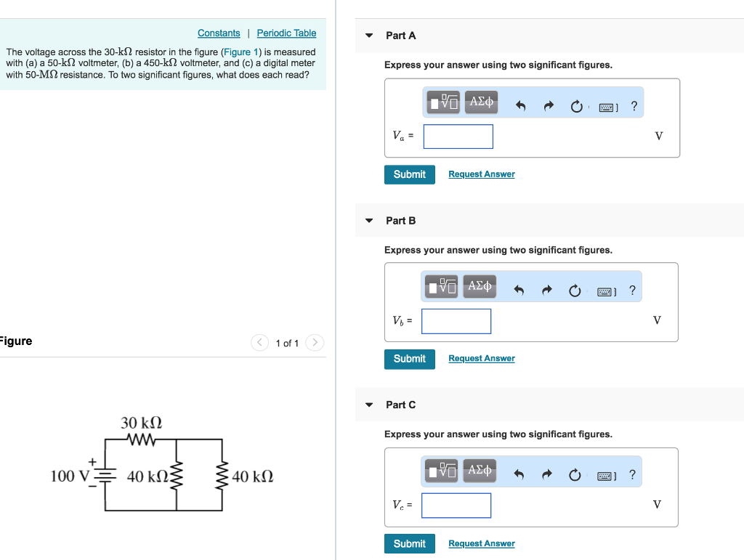Image resolution: width=744 pixels, height=560 pixels.
Task: Click the help question mark in Part C toolbar
Action: pos(632,474)
